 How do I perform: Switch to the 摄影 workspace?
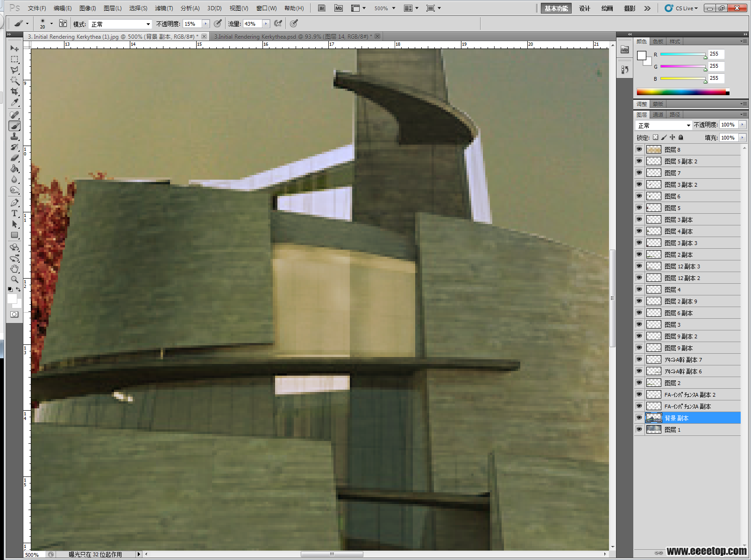coord(630,8)
